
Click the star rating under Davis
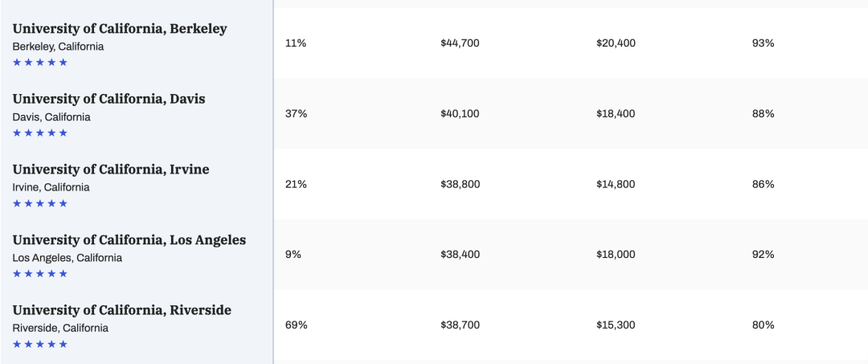pyautogui.click(x=40, y=133)
